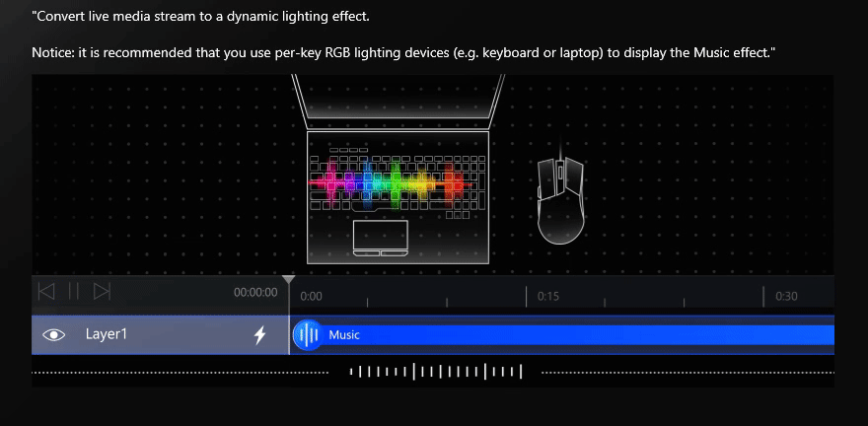Viewport: 868px width, 426px height.
Task: Click the lightning bolt icon on Layer1
Action: 259,334
